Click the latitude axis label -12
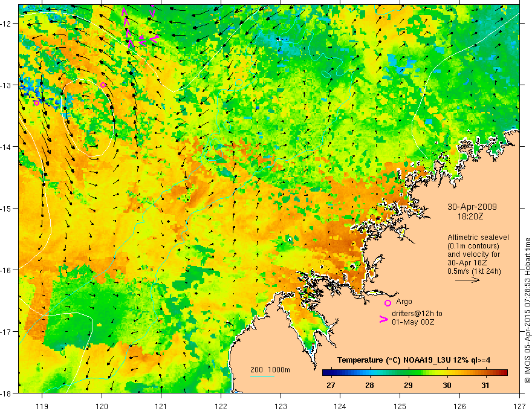 (x=6, y=24)
